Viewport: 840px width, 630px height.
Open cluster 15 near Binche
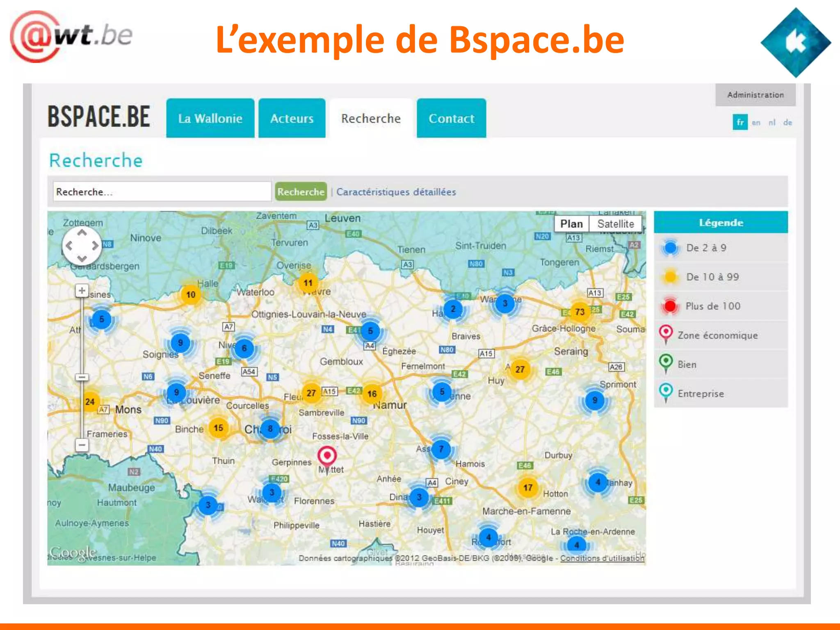(218, 428)
